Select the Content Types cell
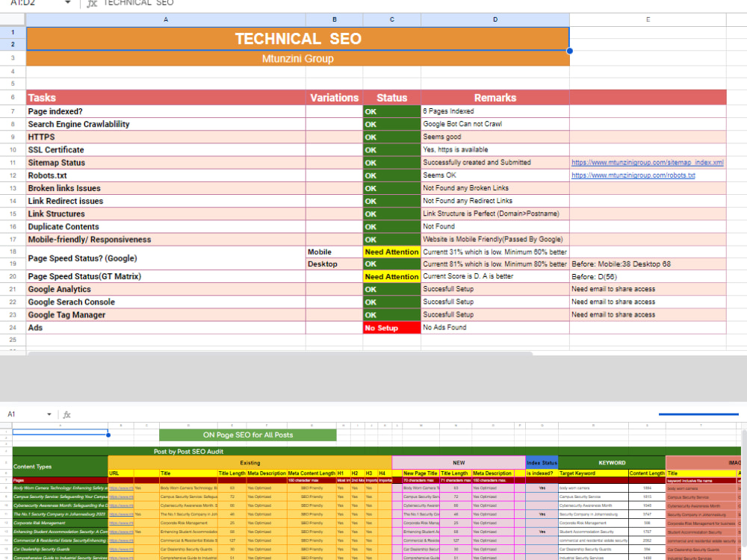 click(x=60, y=467)
